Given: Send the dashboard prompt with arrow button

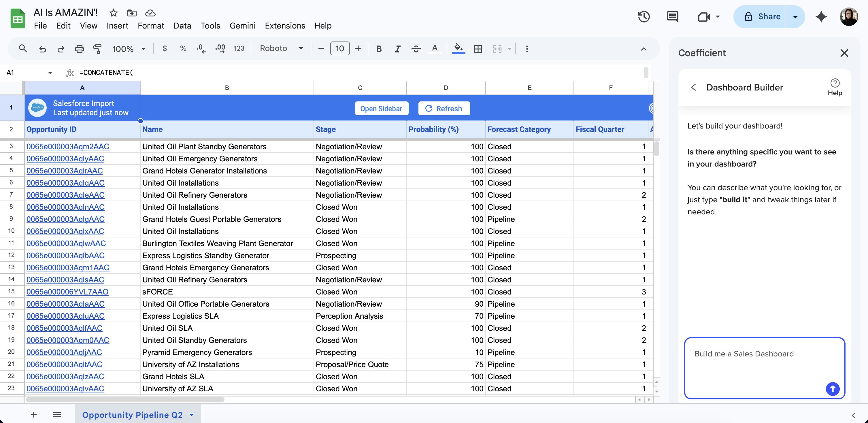Looking at the screenshot, I should (832, 389).
